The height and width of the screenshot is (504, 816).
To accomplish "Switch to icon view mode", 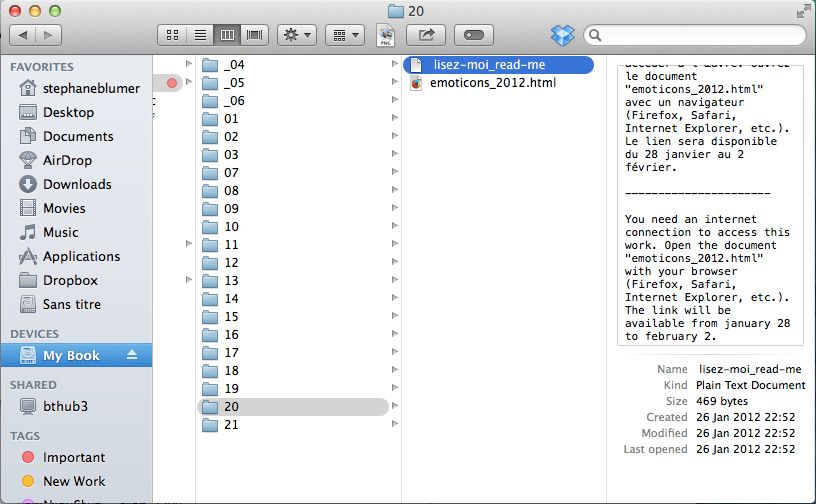I will (172, 35).
